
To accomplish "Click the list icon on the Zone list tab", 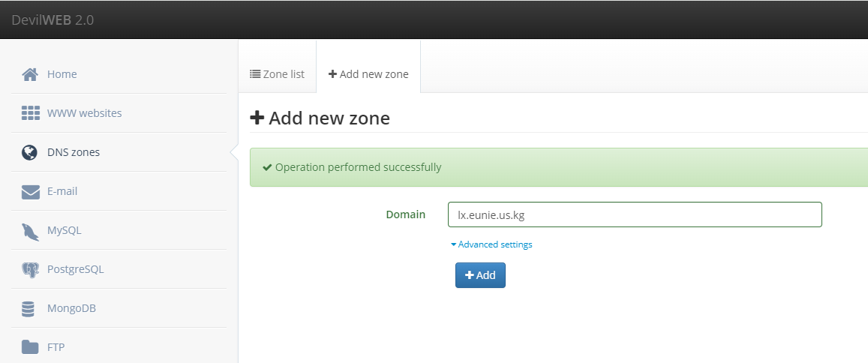I will coord(255,73).
